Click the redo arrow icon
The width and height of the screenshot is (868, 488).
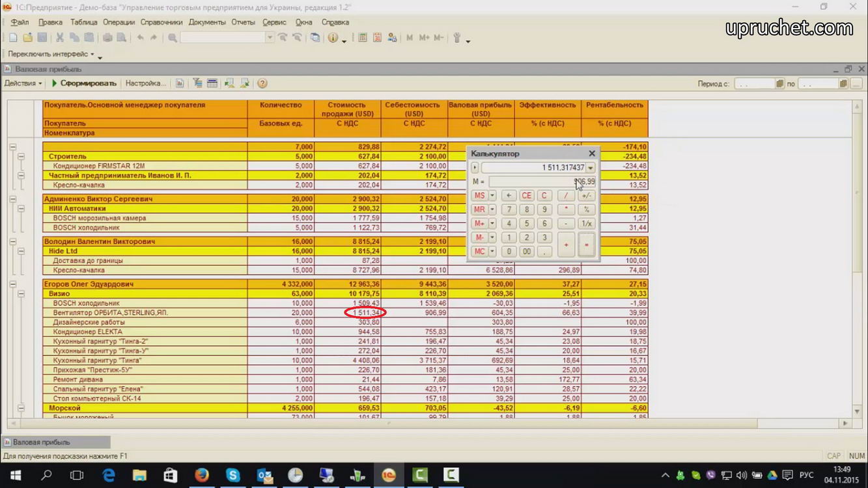point(154,38)
